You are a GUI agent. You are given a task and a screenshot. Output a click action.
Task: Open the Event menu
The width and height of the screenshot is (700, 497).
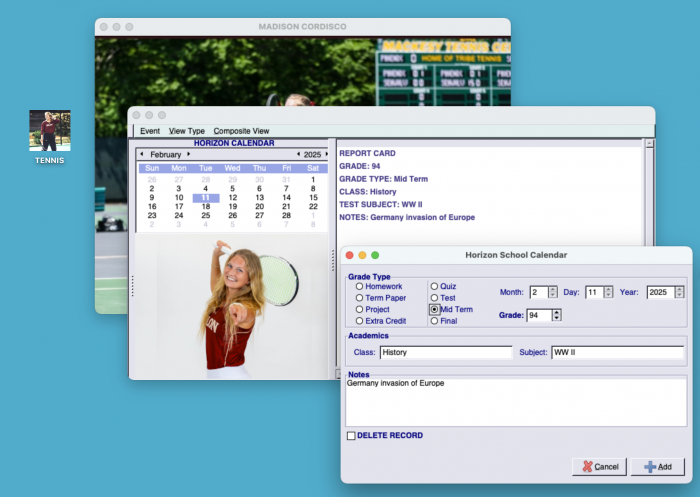tap(150, 131)
